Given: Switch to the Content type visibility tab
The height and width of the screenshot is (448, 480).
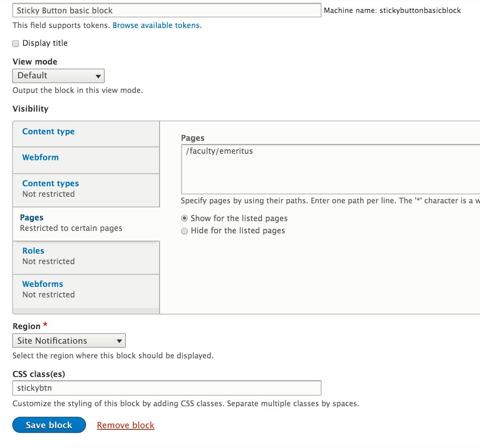Looking at the screenshot, I should point(48,131).
